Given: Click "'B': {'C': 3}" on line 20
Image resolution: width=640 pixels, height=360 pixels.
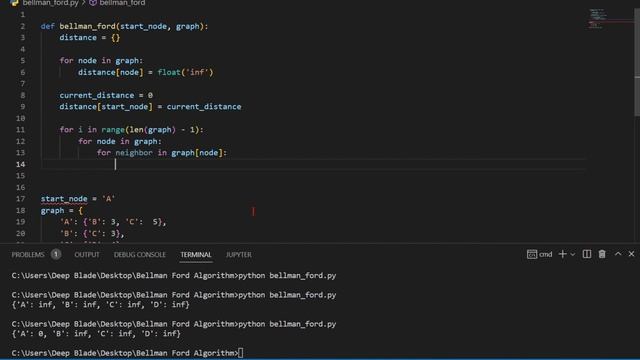Looking at the screenshot, I should (x=92, y=233).
